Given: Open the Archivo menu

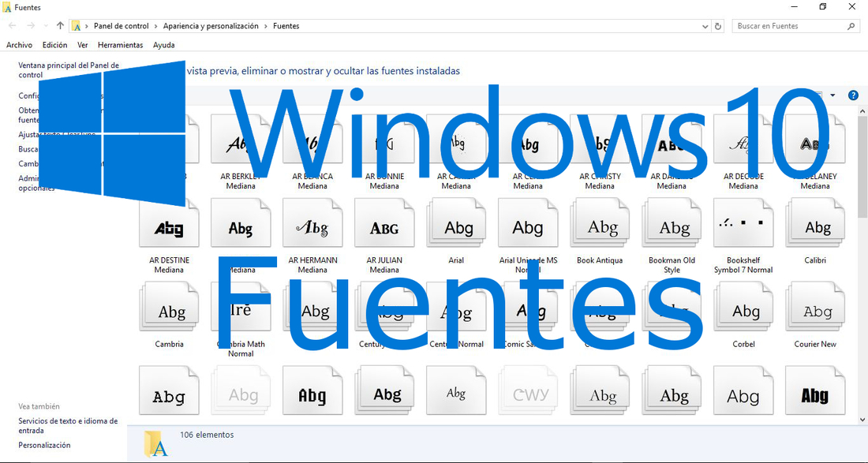Looking at the screenshot, I should (x=20, y=45).
